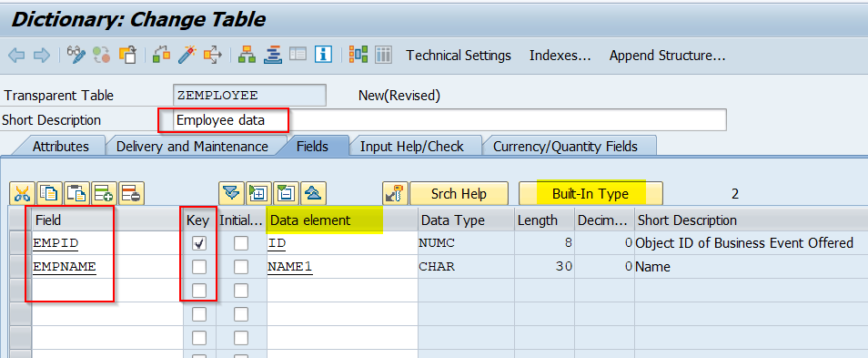
Task: Click the key fields icon beside Srch Help
Action: click(x=395, y=193)
